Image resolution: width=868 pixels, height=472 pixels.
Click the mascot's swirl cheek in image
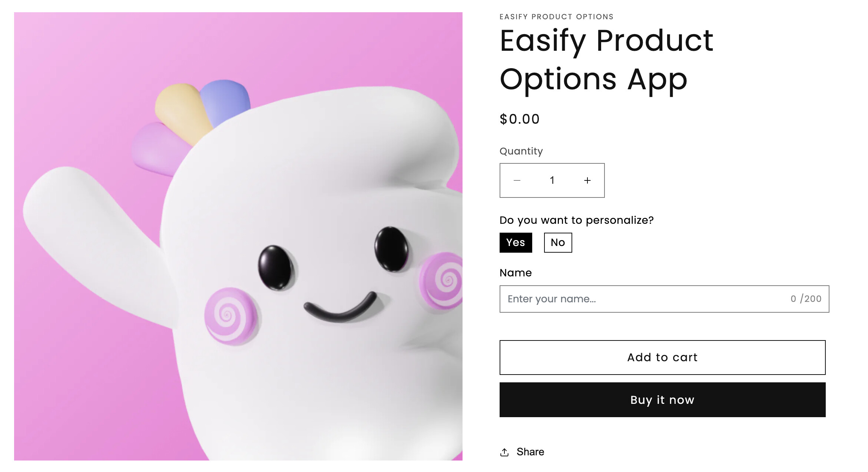[x=231, y=316]
